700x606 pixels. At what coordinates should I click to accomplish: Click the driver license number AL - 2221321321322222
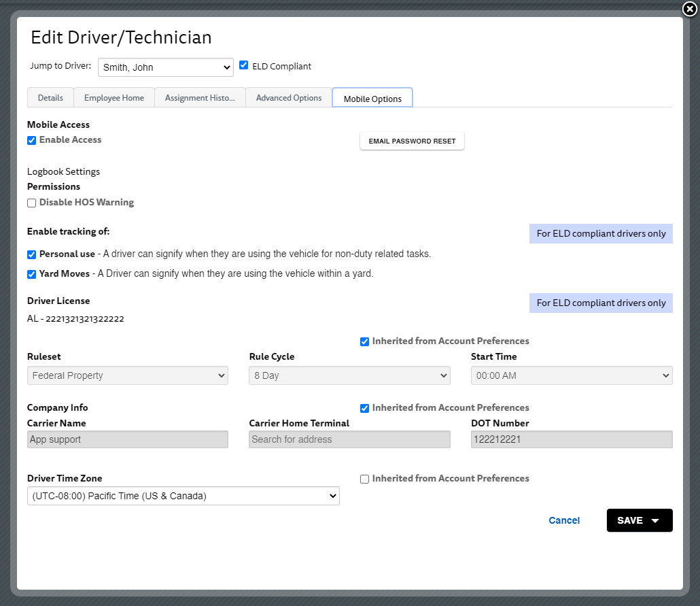(x=75, y=318)
